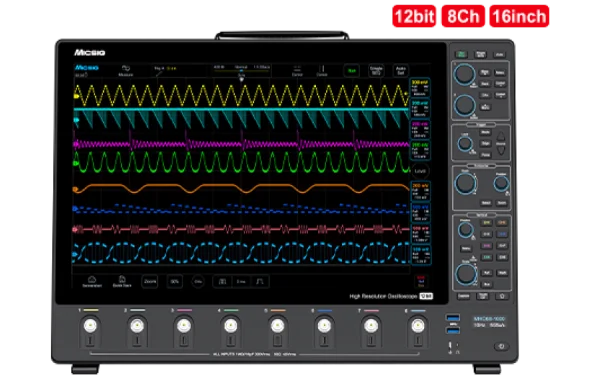Turn the second large knob on front panel

click(x=465, y=106)
